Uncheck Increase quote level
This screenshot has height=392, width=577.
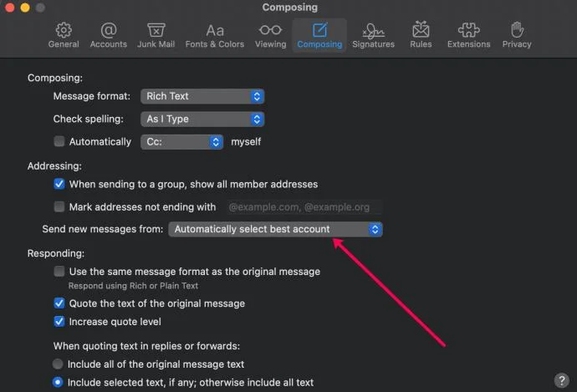pyautogui.click(x=59, y=322)
